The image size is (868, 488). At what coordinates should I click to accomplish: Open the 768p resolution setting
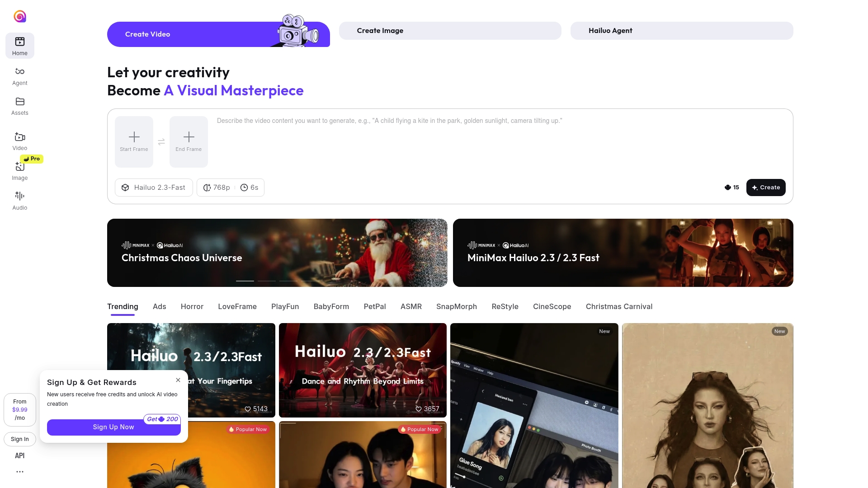[217, 188]
